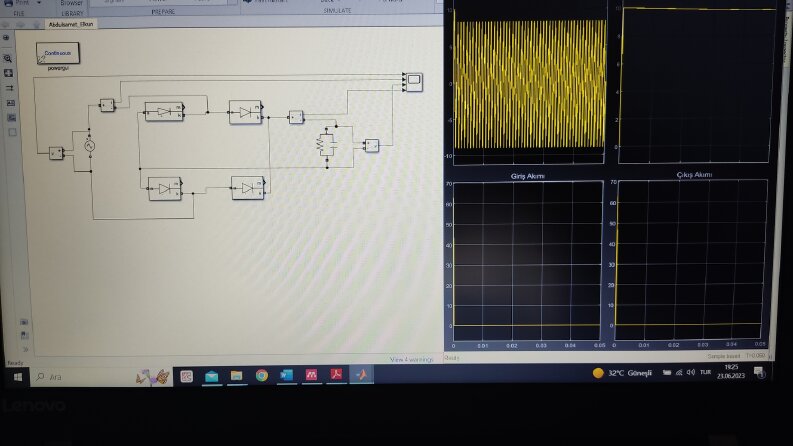
Task: Click inside the yellow voltage waveform plot
Action: [x=530, y=84]
